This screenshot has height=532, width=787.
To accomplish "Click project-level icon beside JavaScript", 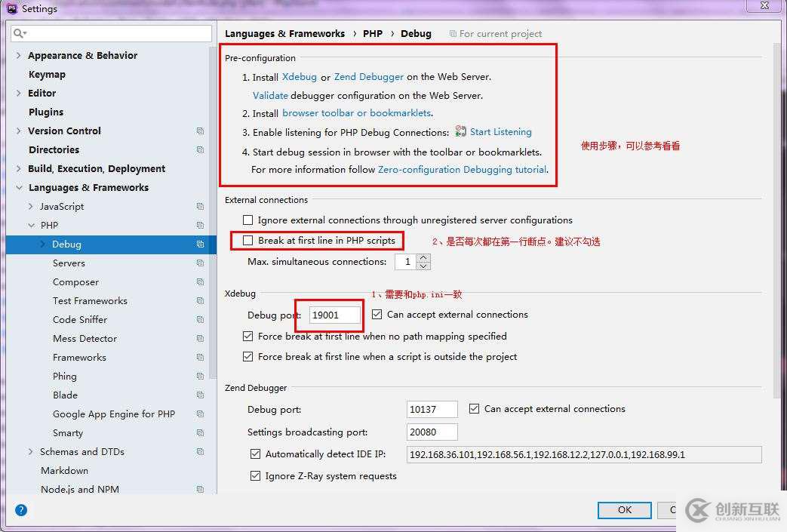I will [x=200, y=206].
